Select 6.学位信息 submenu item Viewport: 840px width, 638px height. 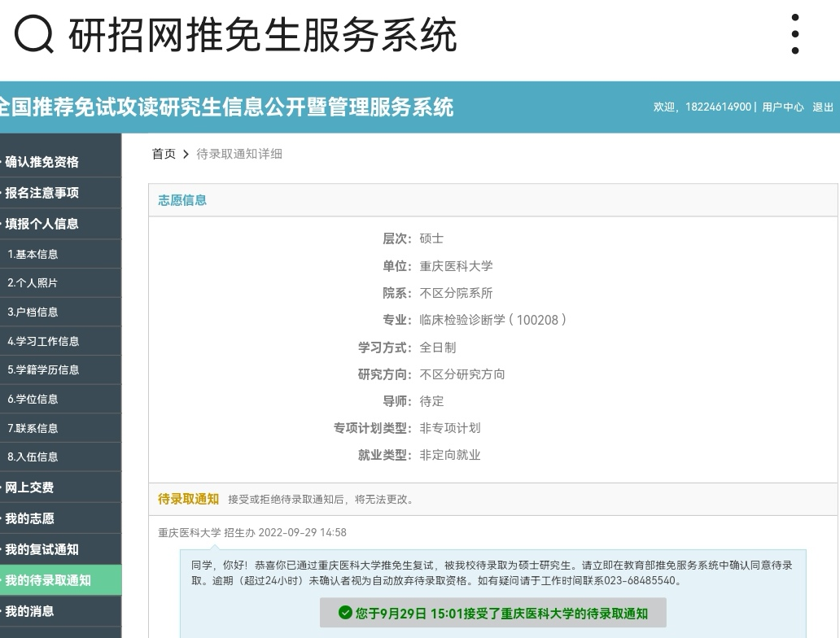click(33, 399)
